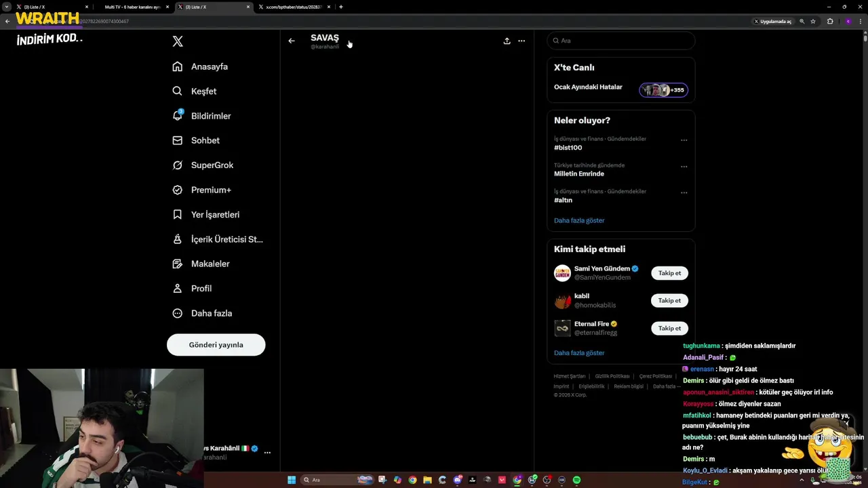
Task: Click Gönderi yayınla button
Action: click(x=216, y=344)
